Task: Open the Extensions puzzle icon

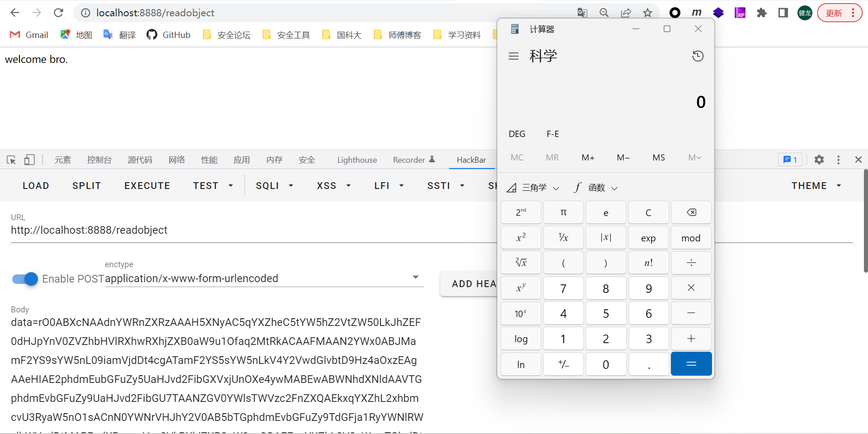Action: point(762,13)
